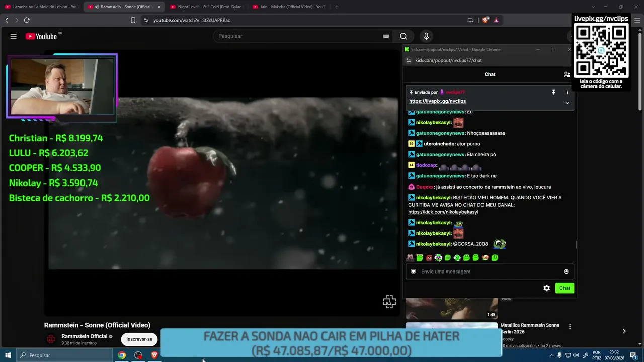Click username tiodozap in chat
The width and height of the screenshot is (644, 362).
pos(426,165)
